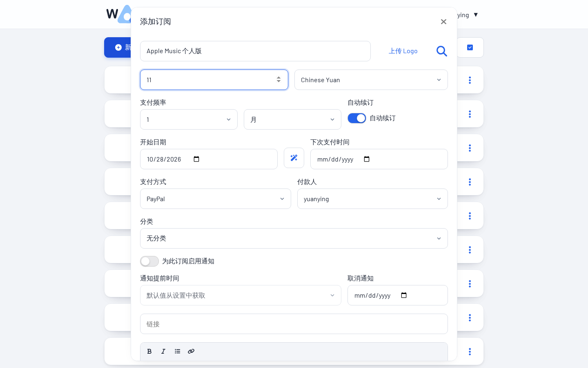Viewport: 588px width, 368px height.
Task: Close the 添加订阅 dialog
Action: (443, 22)
